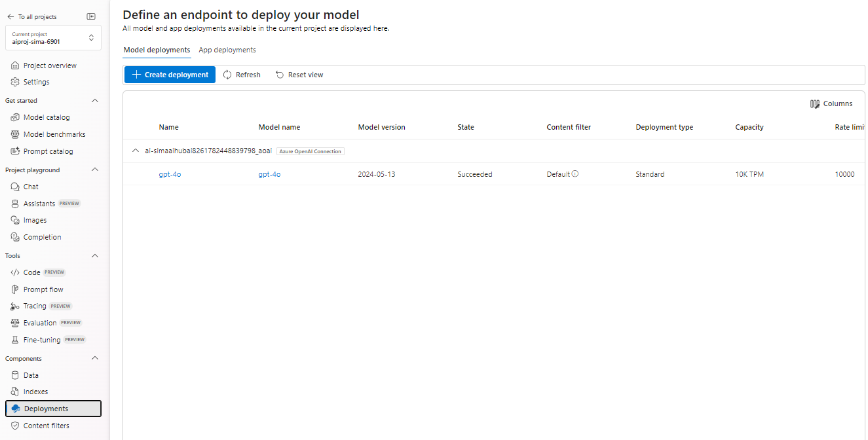Viewport: 868px width, 440px height.
Task: Click the Deployments cloud icon
Action: click(x=16, y=409)
